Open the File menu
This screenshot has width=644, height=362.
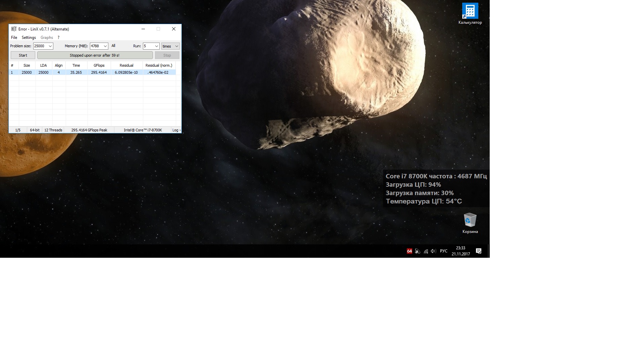14,38
